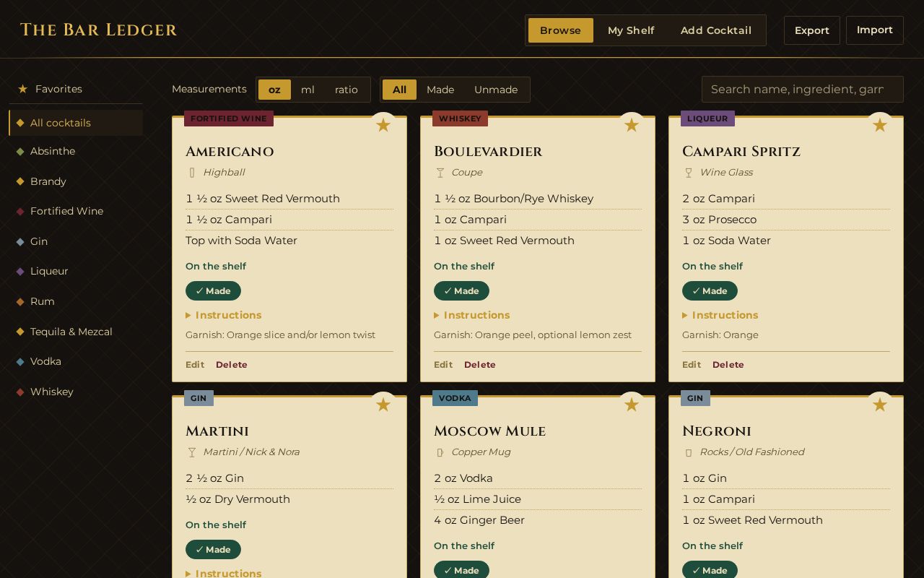
Task: Delete the Boulevardier recipe
Action: click(x=480, y=365)
